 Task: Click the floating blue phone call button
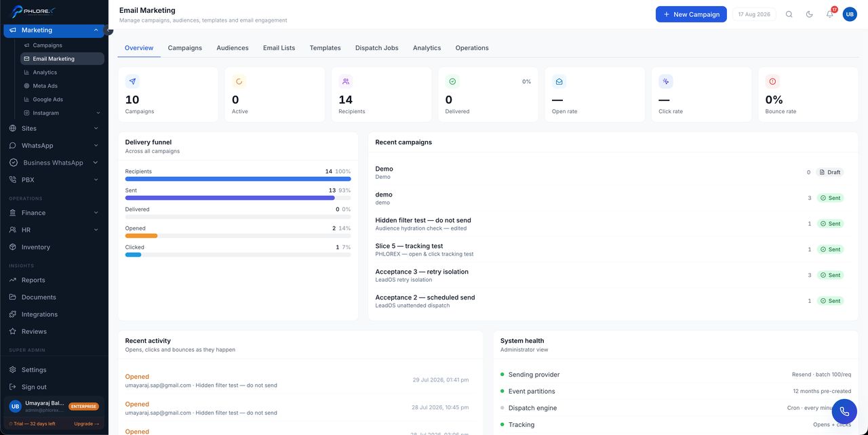point(844,411)
